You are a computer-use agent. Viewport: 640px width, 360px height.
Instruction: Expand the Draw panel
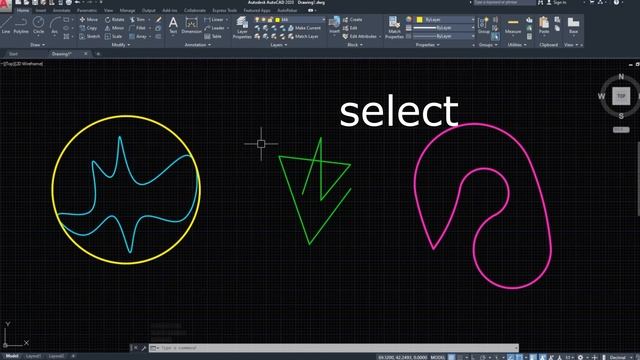point(37,45)
